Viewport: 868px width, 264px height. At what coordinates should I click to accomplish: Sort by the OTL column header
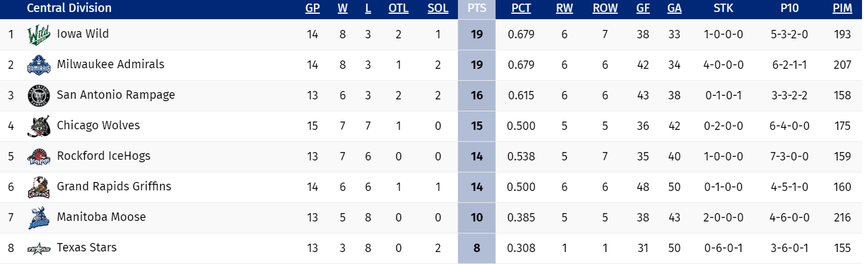[x=398, y=8]
